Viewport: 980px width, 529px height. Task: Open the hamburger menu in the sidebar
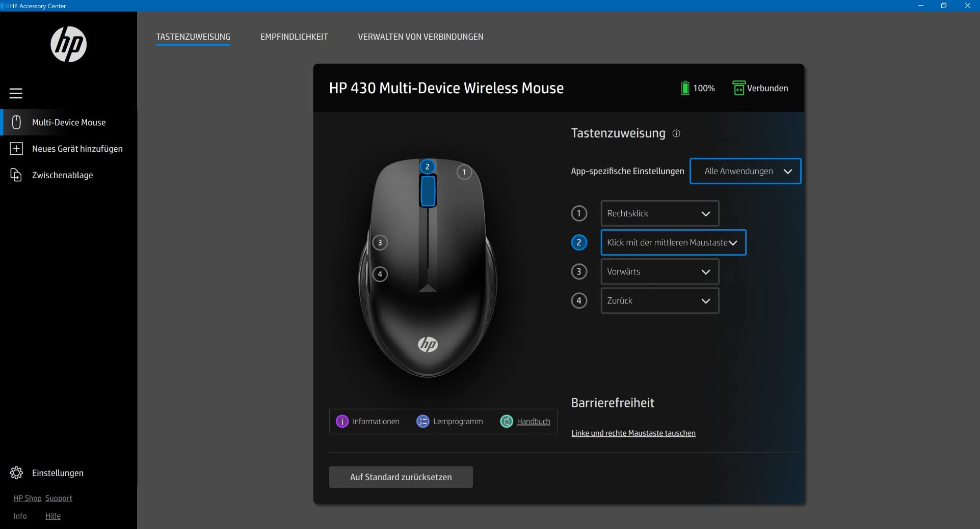[16, 93]
